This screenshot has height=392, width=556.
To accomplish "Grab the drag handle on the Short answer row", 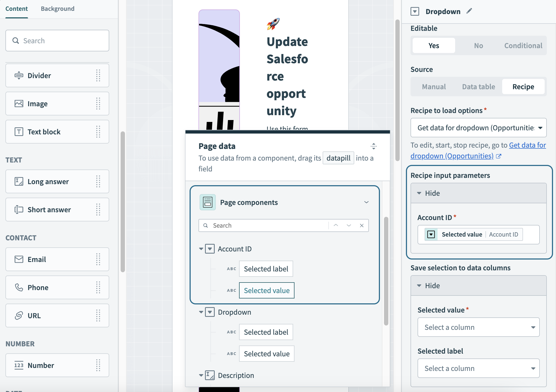I will coord(98,210).
